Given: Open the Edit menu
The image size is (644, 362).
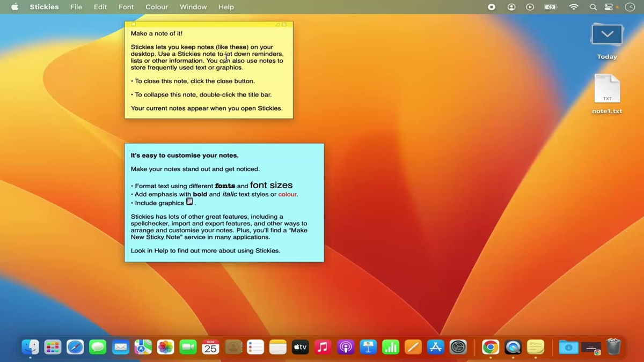Looking at the screenshot, I should click(100, 7).
